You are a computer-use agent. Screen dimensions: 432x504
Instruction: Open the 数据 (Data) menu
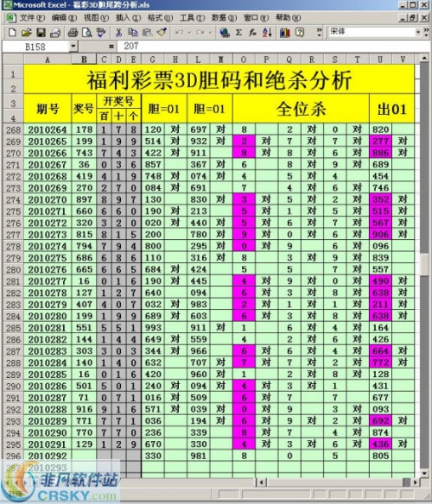(x=224, y=17)
